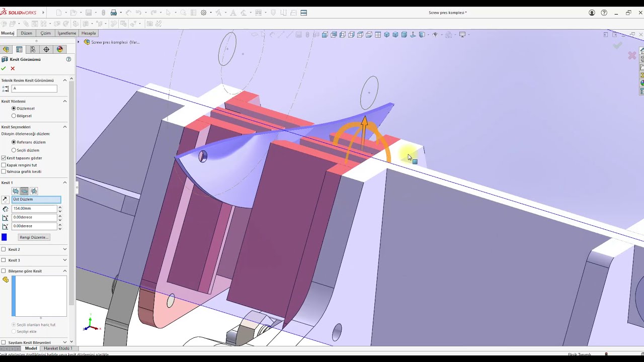Click the red X to cancel section view
Viewport: 644px width, 362px height.
pyautogui.click(x=13, y=68)
